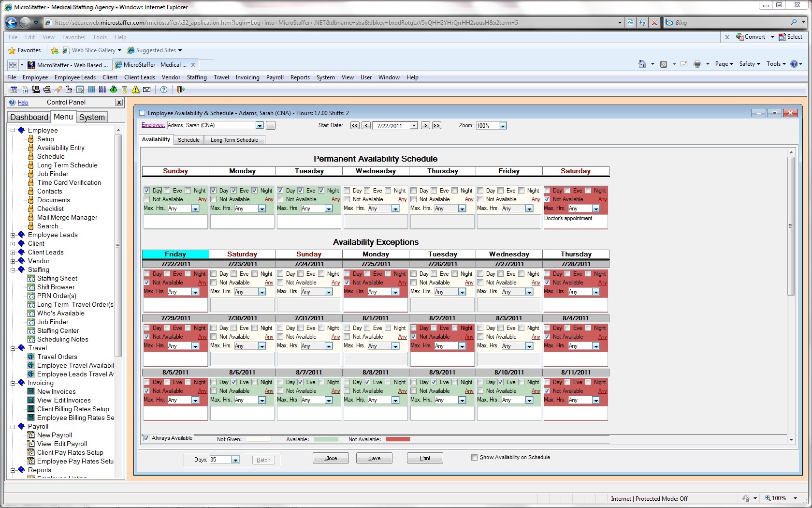This screenshot has width=812, height=508.
Task: Switch to the Long Term Schedule tab
Action: [x=234, y=140]
